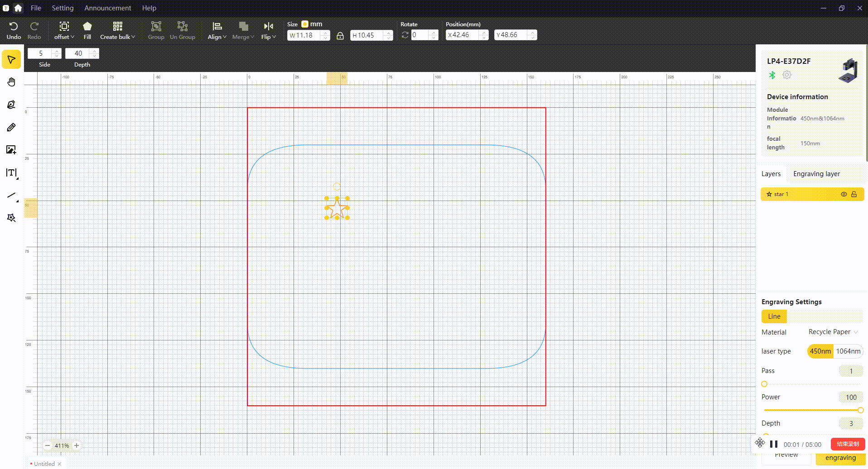
Task: Click the recorder move handle icon
Action: tap(760, 443)
